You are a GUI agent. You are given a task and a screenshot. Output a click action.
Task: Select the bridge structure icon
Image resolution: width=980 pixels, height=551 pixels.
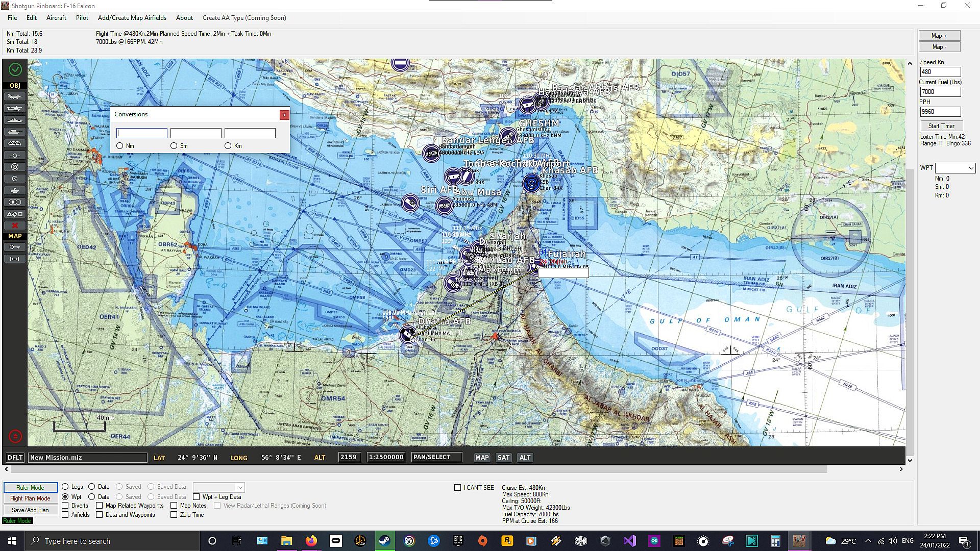pyautogui.click(x=15, y=143)
